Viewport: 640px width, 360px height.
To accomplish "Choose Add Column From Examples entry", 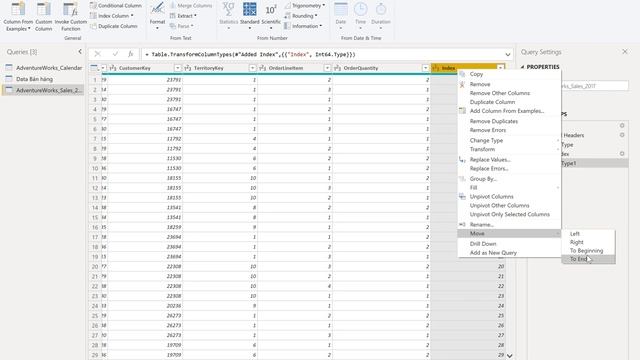I will [x=509, y=111].
